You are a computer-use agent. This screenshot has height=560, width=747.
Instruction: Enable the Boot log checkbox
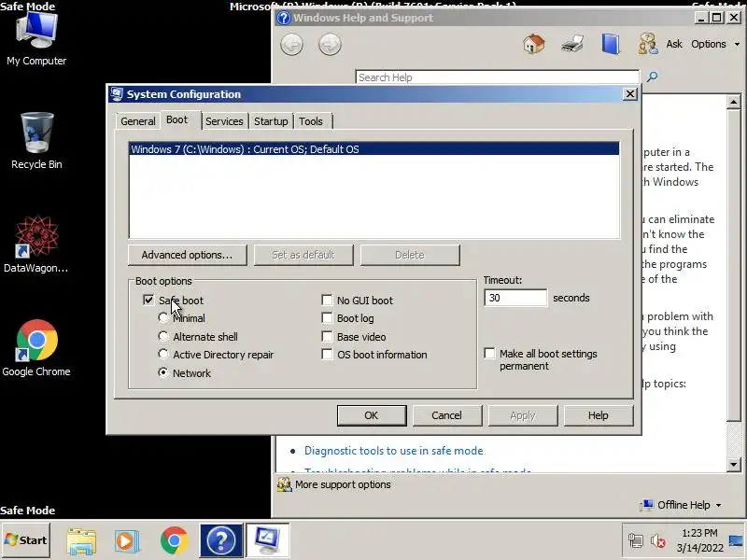pos(327,317)
